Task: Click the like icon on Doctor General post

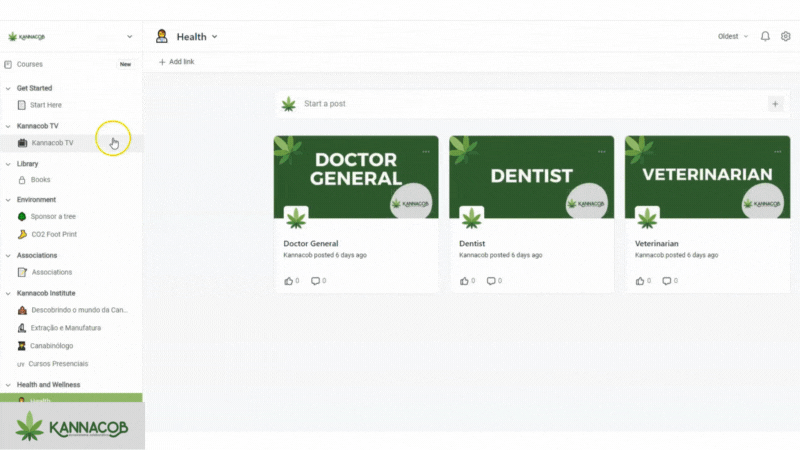Action: coord(289,281)
